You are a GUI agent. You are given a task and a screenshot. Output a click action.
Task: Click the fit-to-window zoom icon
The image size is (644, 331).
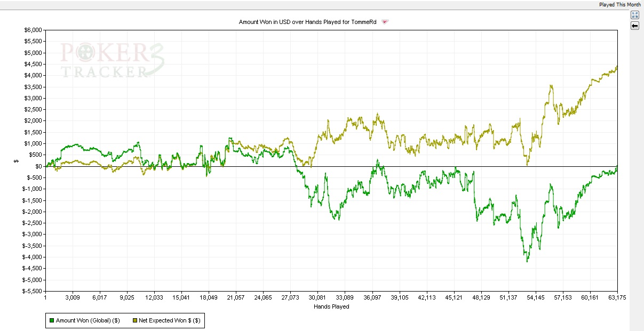(635, 15)
